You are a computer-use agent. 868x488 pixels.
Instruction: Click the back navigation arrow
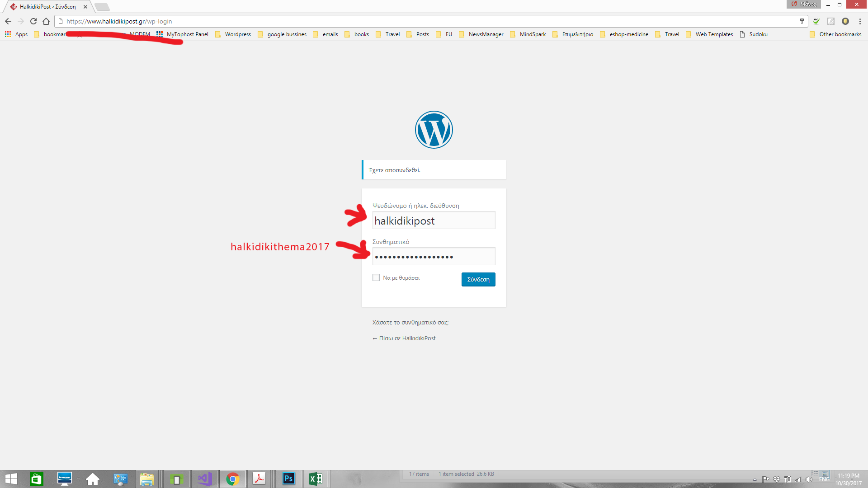coord(8,21)
